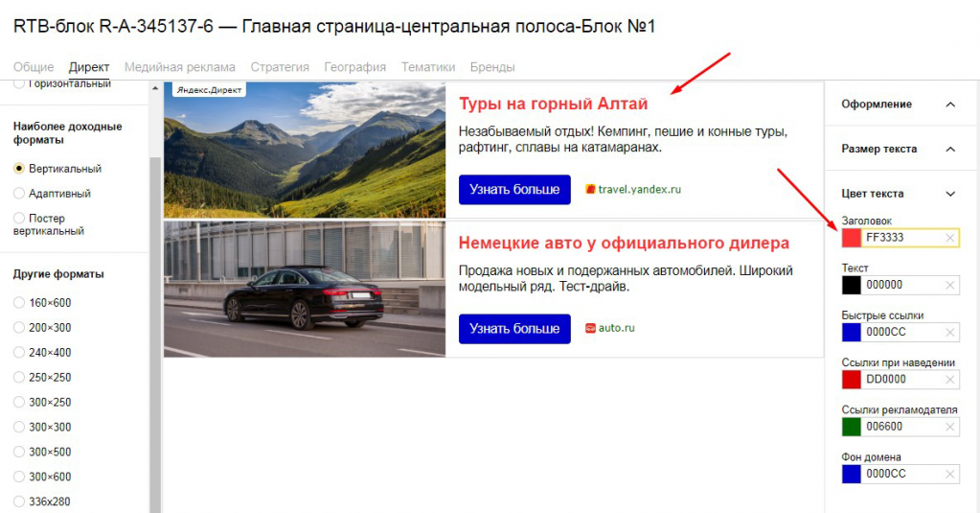This screenshot has height=513, width=980.
Task: Open the Заголовок color swatch
Action: point(852,238)
